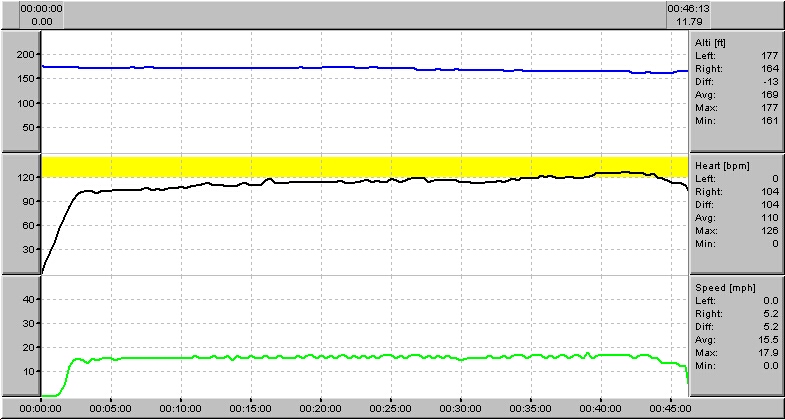Click altitude Min value 161

771,121
